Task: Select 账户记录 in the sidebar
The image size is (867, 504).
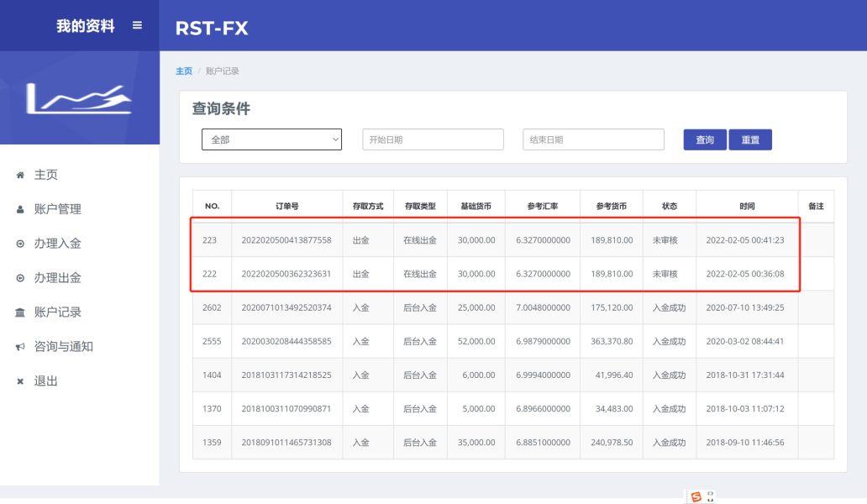Action: (x=57, y=312)
